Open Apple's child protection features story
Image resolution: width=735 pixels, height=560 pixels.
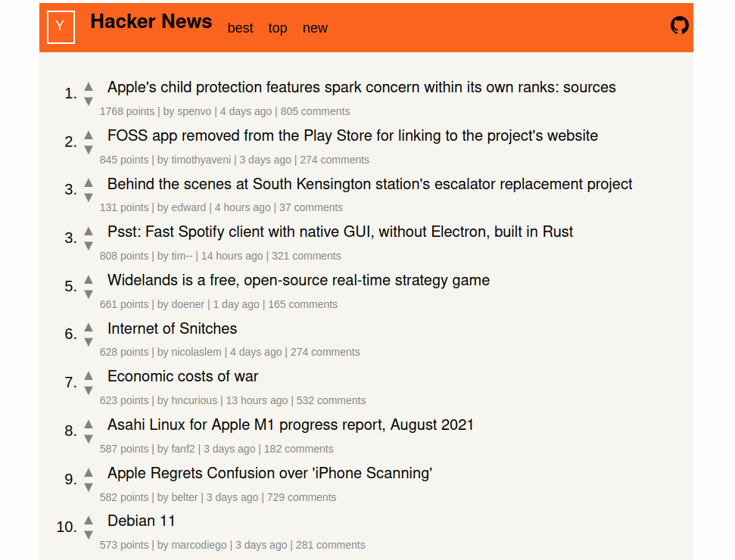click(x=361, y=87)
